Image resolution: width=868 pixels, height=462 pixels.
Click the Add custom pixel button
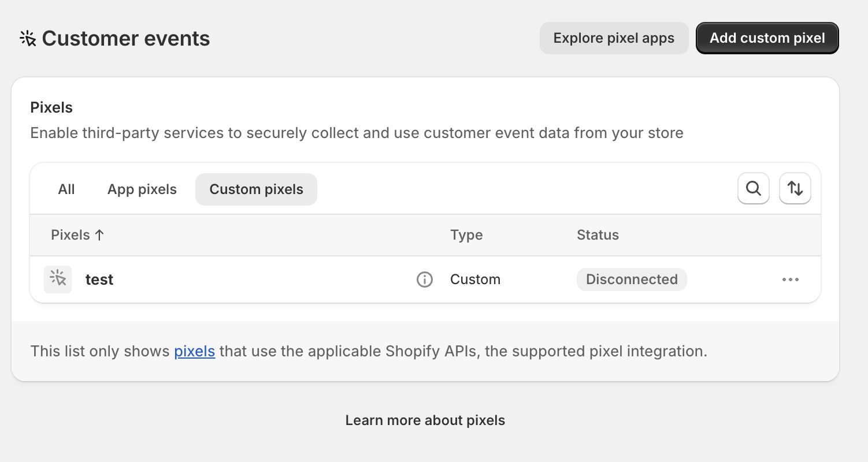767,38
